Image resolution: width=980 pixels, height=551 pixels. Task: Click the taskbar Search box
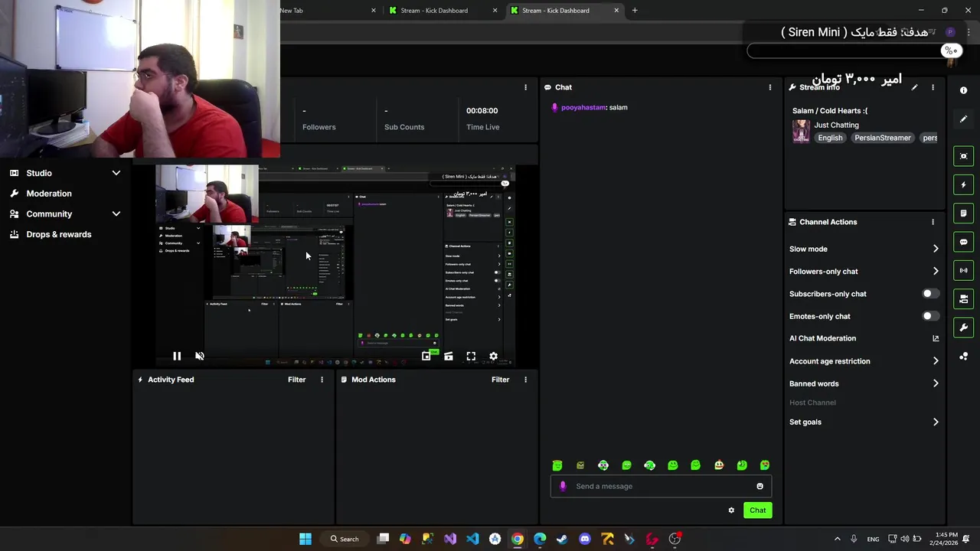343,539
